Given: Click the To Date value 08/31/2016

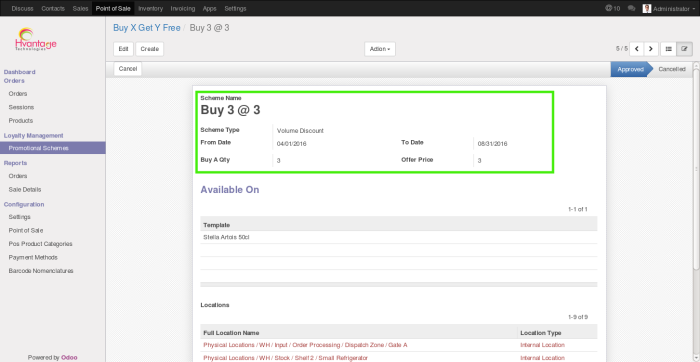Looking at the screenshot, I should point(492,144).
